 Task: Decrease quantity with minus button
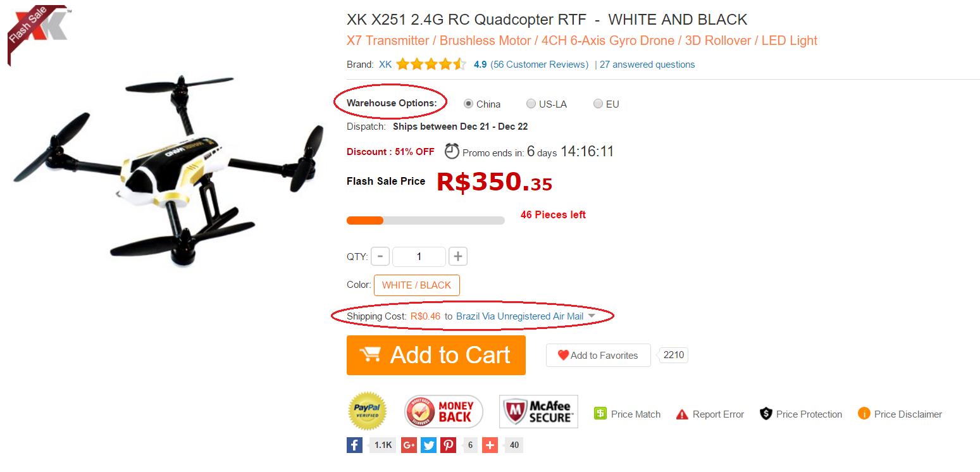coord(380,256)
